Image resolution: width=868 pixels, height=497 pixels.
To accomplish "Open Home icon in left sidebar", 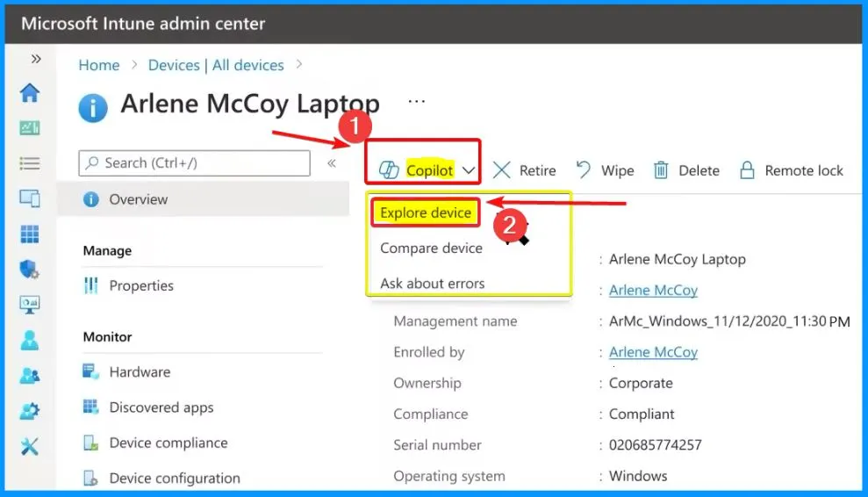I will tap(30, 92).
